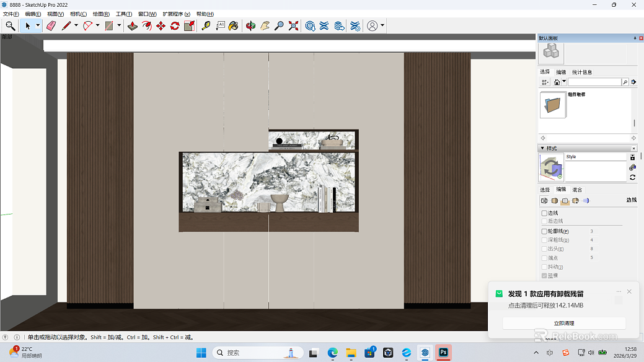Activate the Orbit camera tool
Viewport: 644px width, 362px height.
(250, 26)
